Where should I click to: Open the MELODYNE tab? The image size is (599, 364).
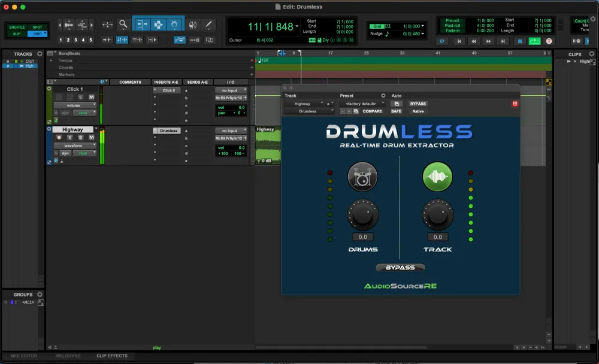(x=68, y=356)
